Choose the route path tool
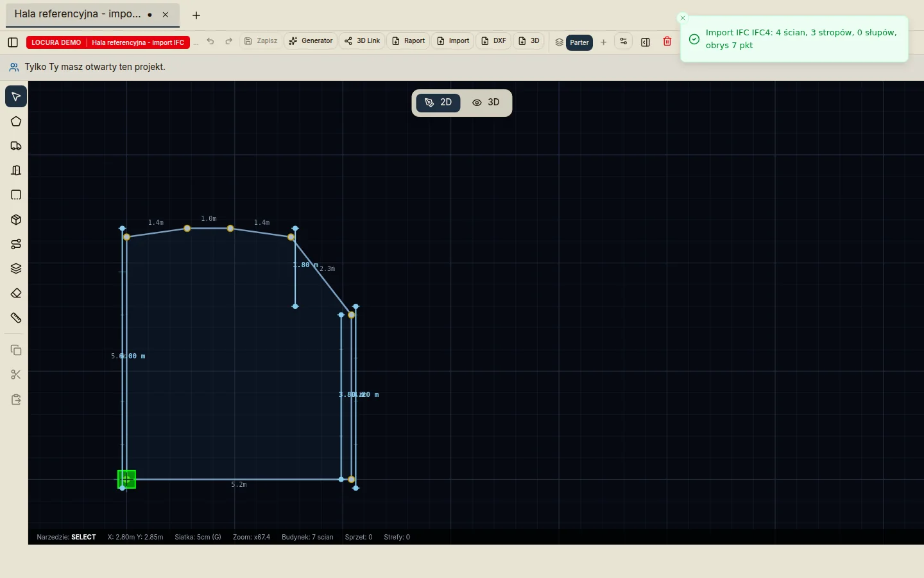Screen dimensions: 924x578 click(x=16, y=244)
